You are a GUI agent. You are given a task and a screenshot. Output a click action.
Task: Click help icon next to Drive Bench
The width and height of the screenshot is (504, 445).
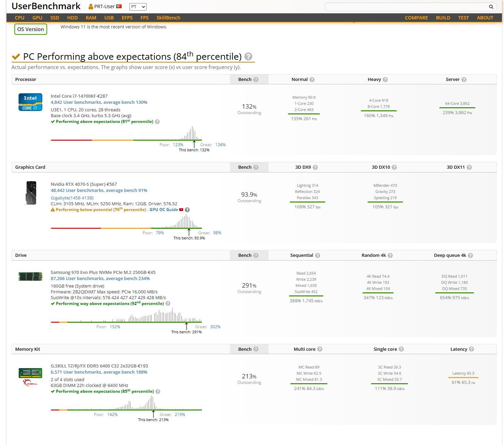click(x=256, y=255)
